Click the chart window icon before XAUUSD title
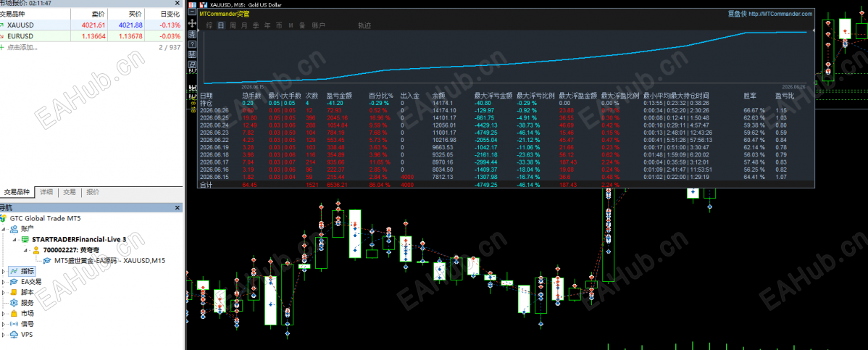 click(x=203, y=5)
